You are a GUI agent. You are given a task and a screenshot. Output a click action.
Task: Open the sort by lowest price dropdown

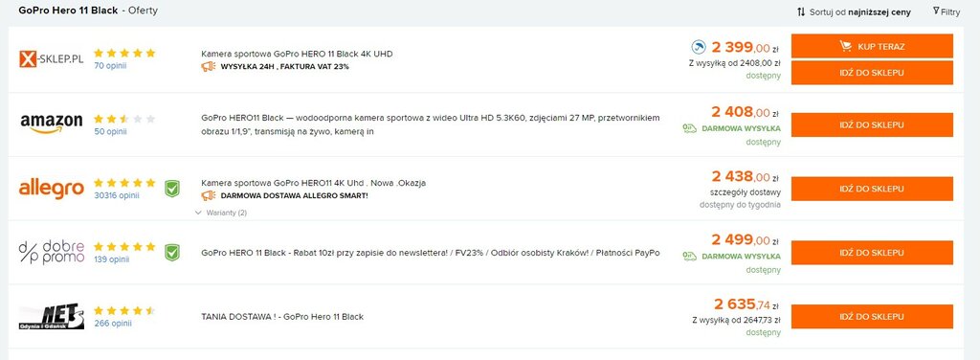coord(854,11)
